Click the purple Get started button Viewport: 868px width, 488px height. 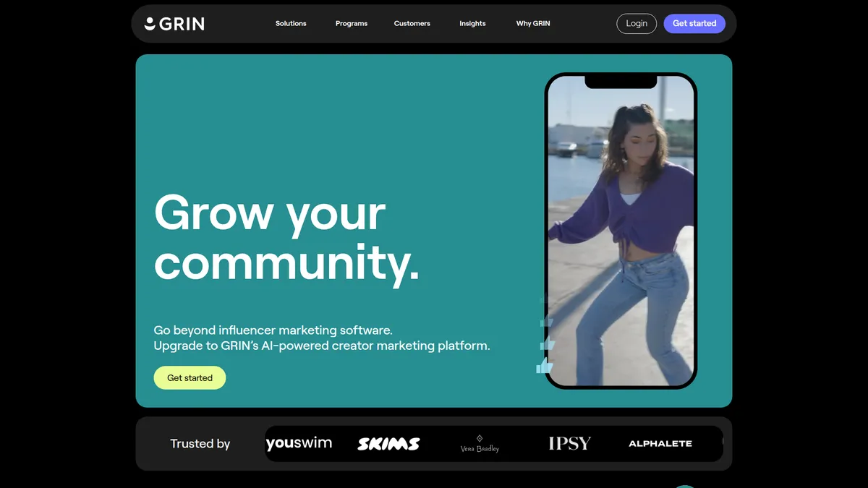click(x=694, y=24)
